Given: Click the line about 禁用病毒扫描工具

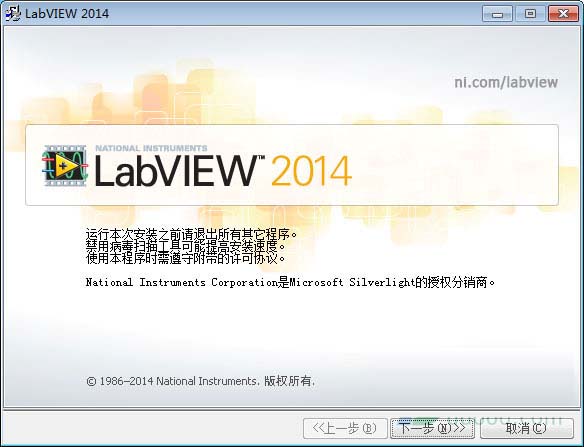Looking at the screenshot, I should tap(186, 246).
